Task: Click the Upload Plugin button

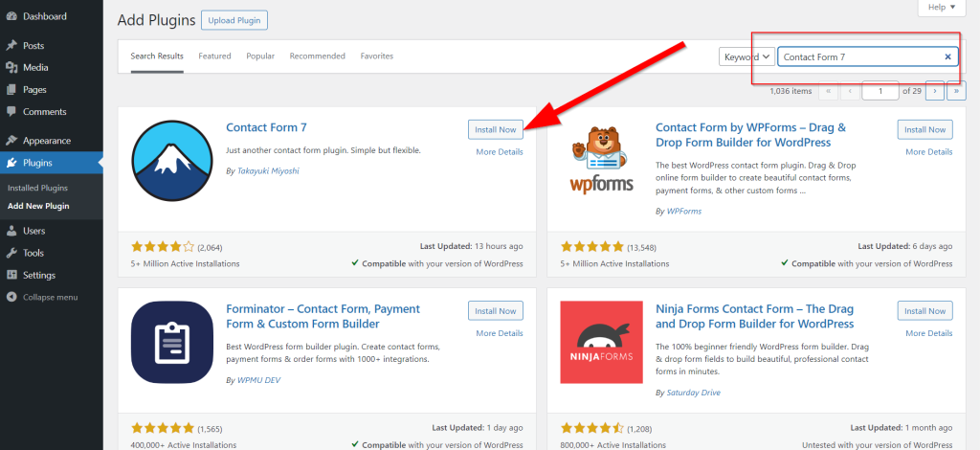Action: 234,20
